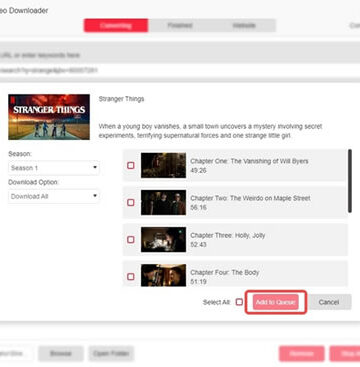Click the Stranger Things series title text
This screenshot has height=367, width=360.
pos(121,99)
